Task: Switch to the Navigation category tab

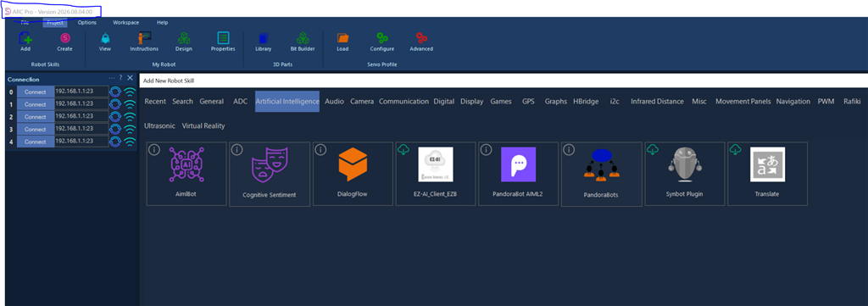Action: (x=793, y=101)
